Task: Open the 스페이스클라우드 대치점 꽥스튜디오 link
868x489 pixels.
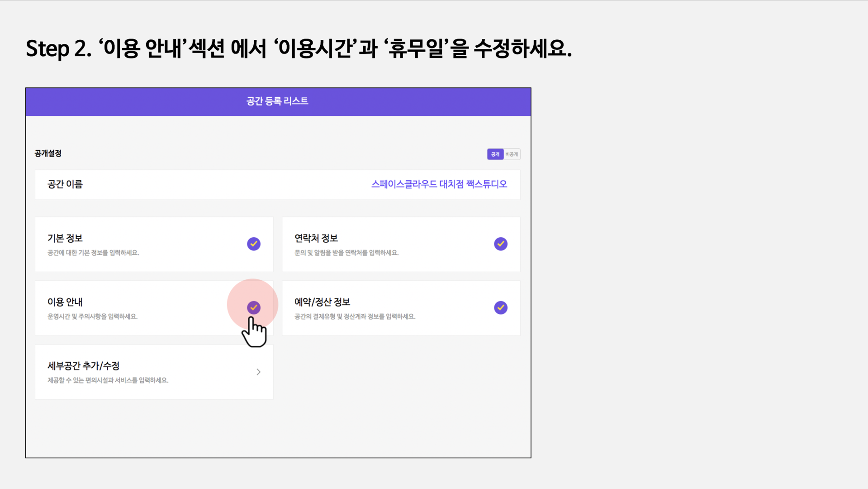Action: tap(439, 184)
